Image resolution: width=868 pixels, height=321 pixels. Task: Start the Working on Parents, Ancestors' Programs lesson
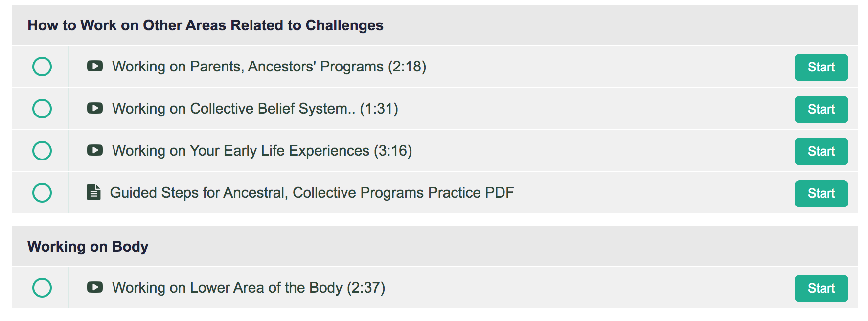click(x=821, y=68)
